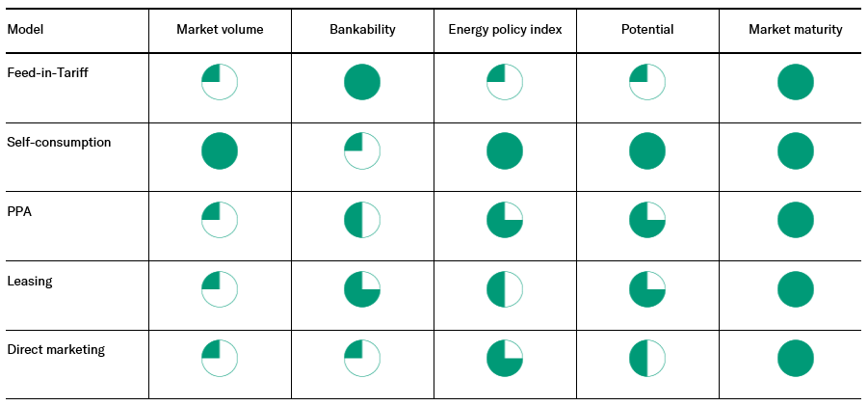Click the Market volume column header
868x406 pixels.
(220, 30)
